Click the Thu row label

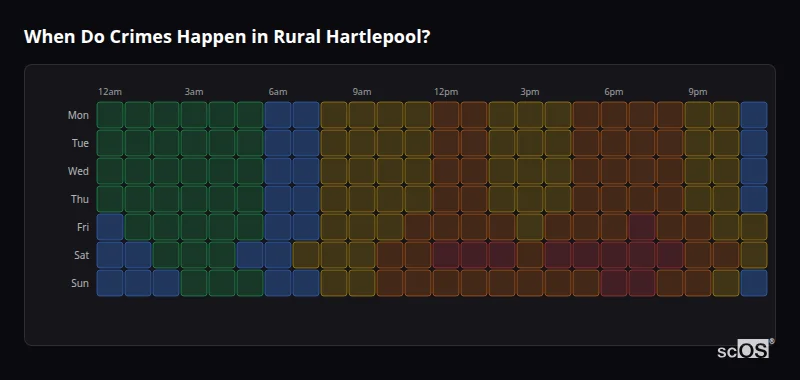tap(80, 199)
